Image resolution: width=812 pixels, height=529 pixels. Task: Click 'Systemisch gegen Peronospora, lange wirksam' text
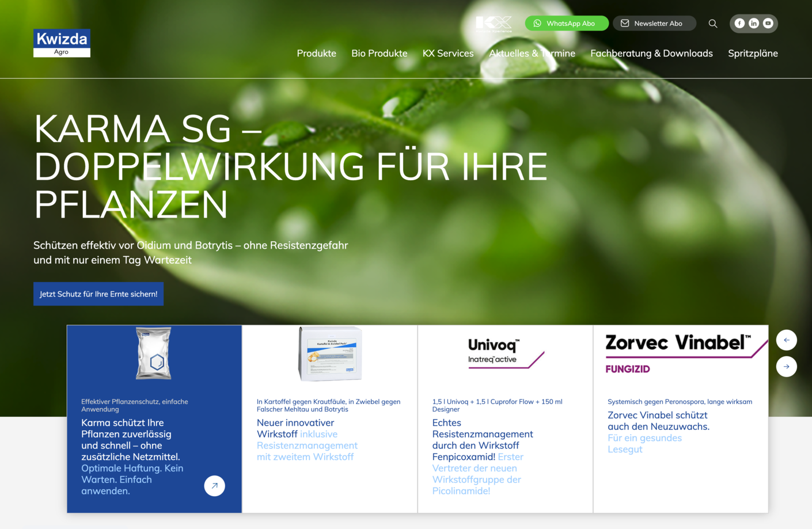680,402
